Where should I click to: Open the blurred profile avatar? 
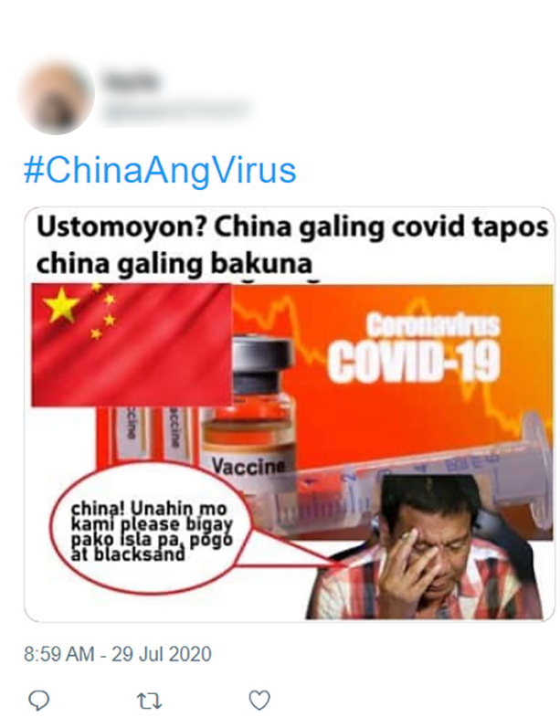click(56, 96)
